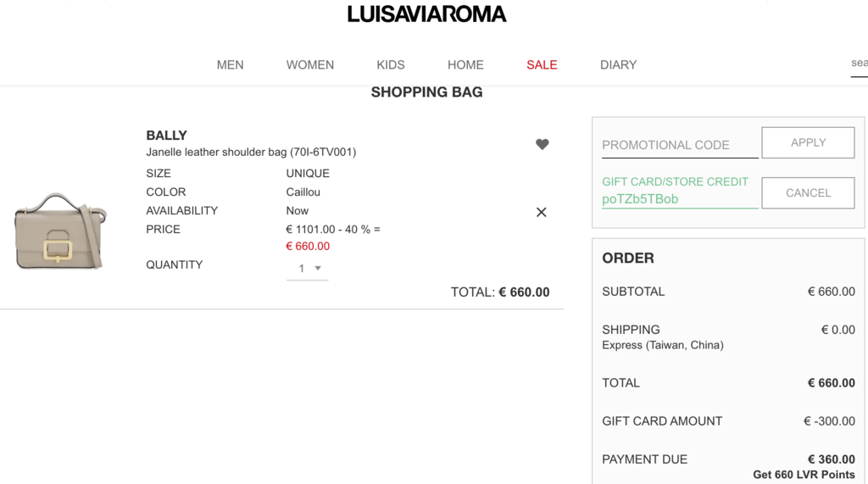Image resolution: width=868 pixels, height=484 pixels.
Task: Click the search field at top right
Action: click(x=860, y=63)
